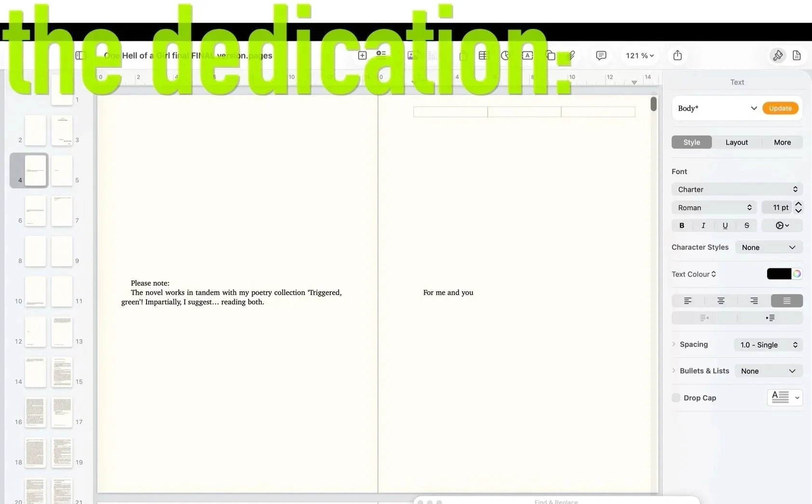Image resolution: width=812 pixels, height=504 pixels.
Task: Toggle the Format paintbrush inspector icon
Action: click(x=778, y=55)
